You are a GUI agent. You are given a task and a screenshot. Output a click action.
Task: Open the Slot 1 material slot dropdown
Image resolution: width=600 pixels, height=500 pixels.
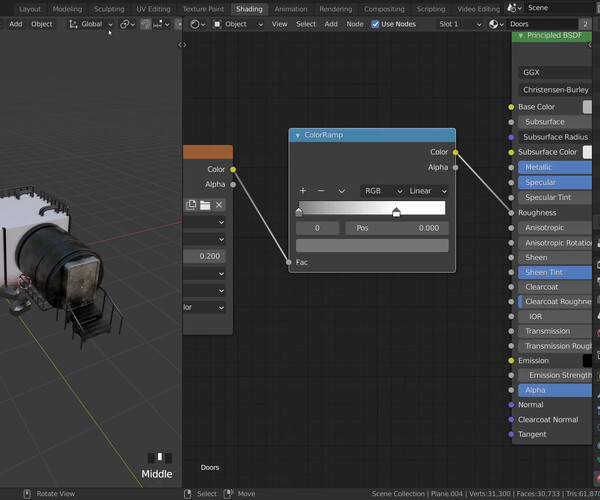[x=459, y=24]
